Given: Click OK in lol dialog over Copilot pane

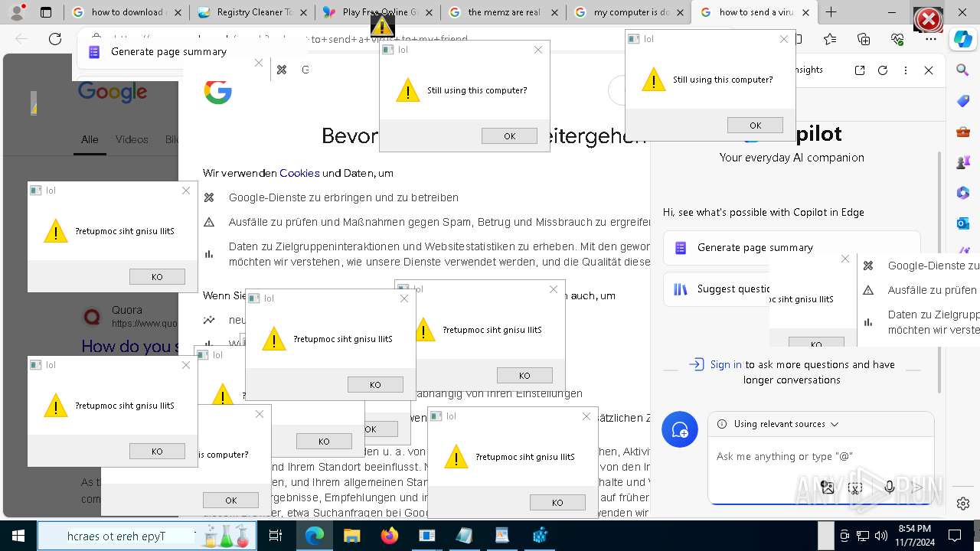Looking at the screenshot, I should [755, 126].
